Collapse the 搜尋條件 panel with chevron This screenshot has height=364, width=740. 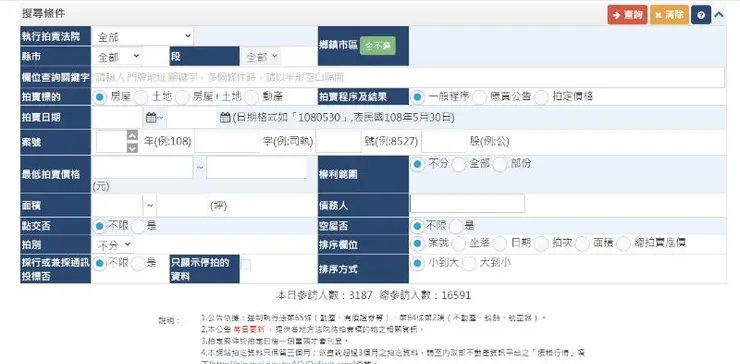[x=719, y=15]
